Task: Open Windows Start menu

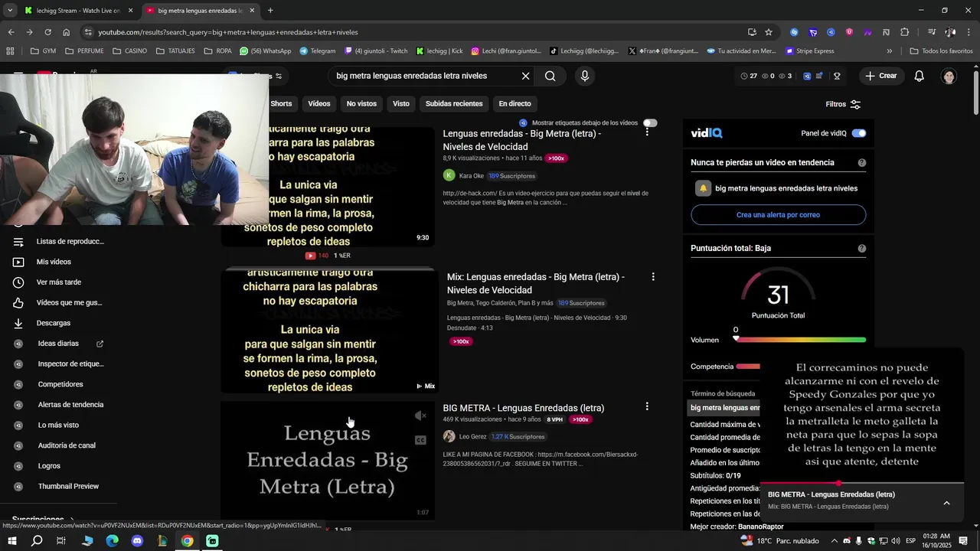Action: tap(12, 541)
